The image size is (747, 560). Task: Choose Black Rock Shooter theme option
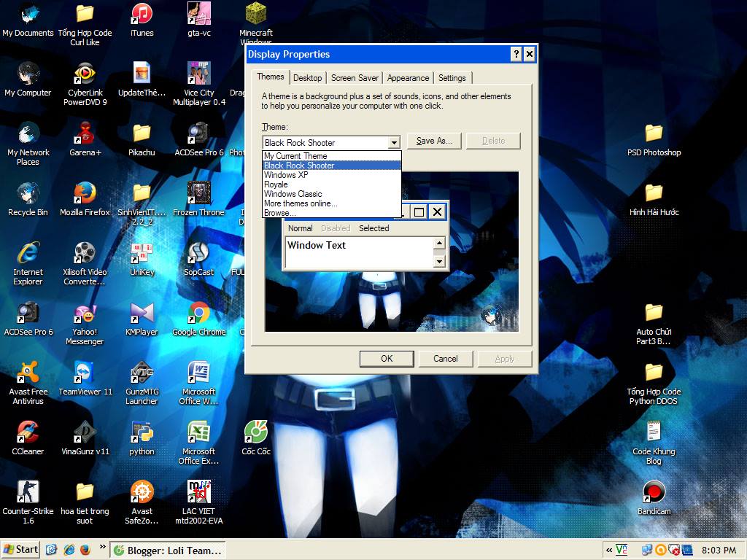pyautogui.click(x=332, y=166)
